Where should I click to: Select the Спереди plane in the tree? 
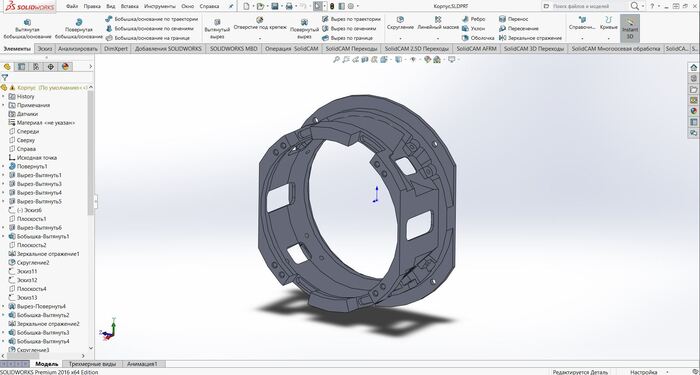coord(24,132)
